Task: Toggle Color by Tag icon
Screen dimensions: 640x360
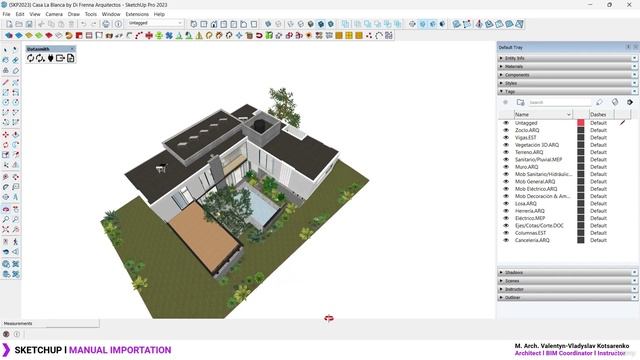Action: [x=615, y=102]
